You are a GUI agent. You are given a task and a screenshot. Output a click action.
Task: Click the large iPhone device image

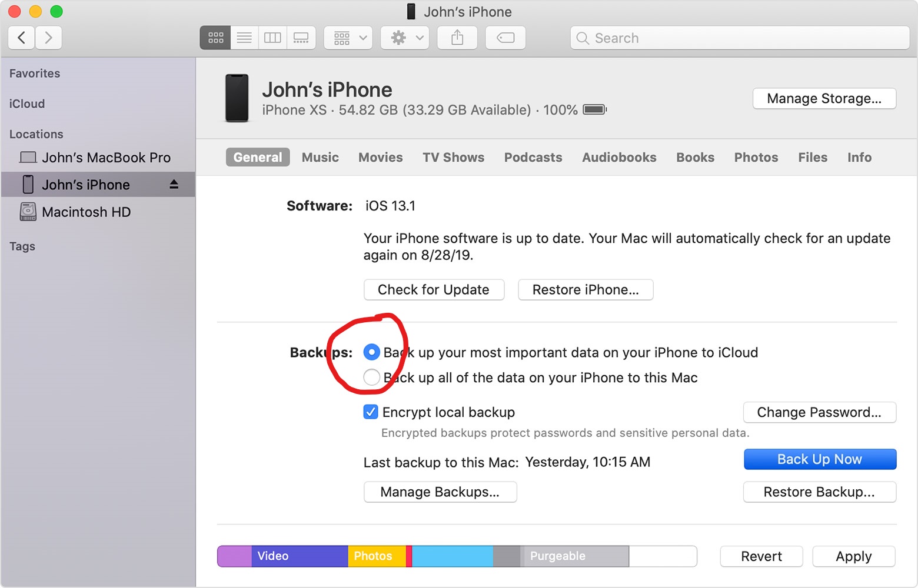coord(237,98)
